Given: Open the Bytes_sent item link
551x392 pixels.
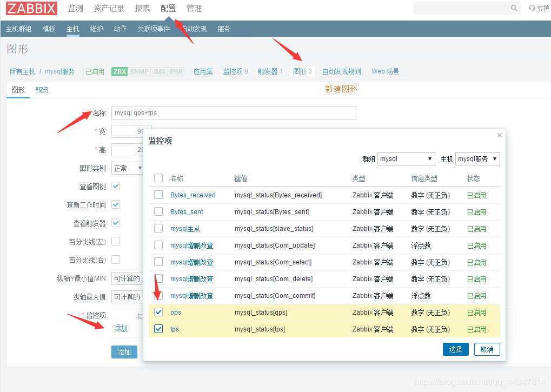Looking at the screenshot, I should pos(187,212).
